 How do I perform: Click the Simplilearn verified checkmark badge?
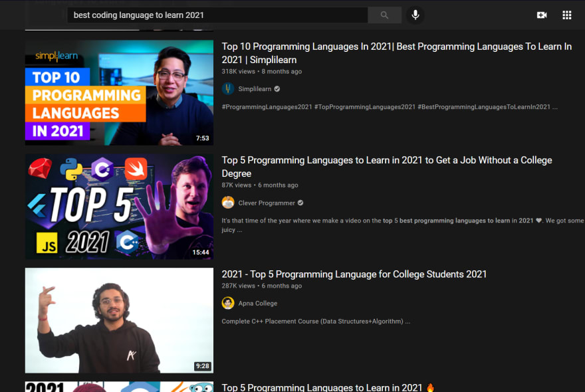277,89
